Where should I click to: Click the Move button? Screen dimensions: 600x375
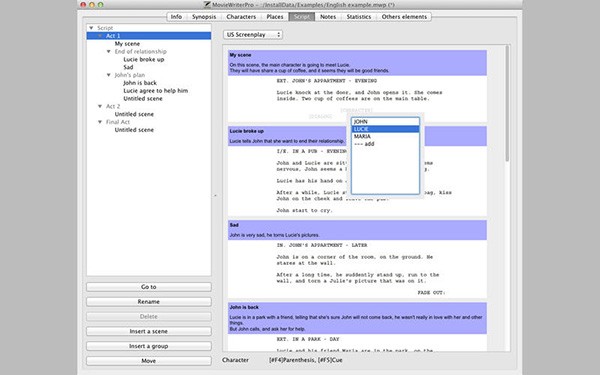click(149, 361)
